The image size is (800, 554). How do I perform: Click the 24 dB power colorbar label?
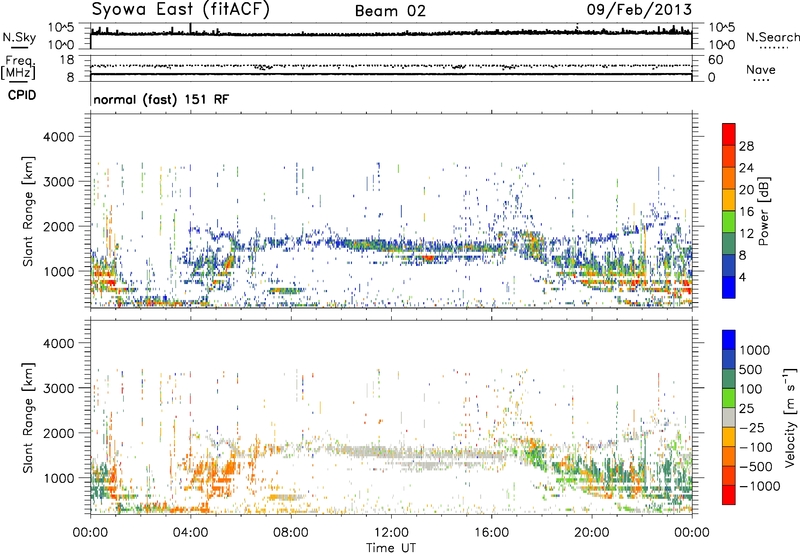point(746,168)
